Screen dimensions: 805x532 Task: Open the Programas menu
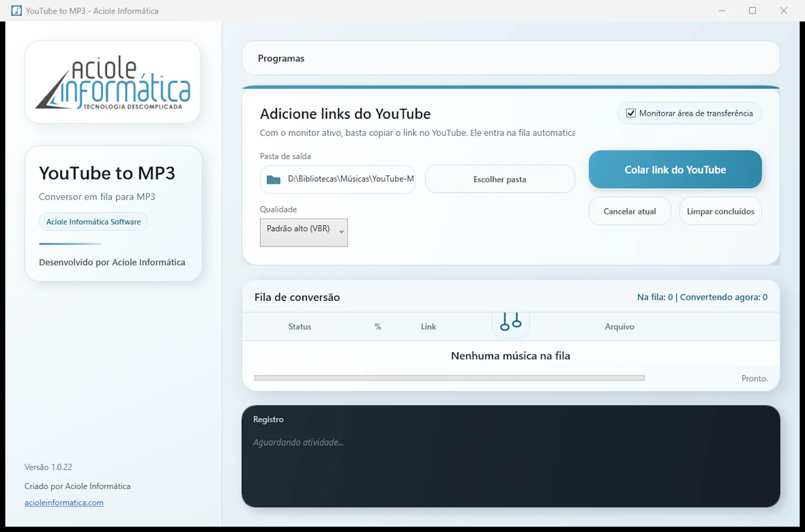click(x=281, y=58)
